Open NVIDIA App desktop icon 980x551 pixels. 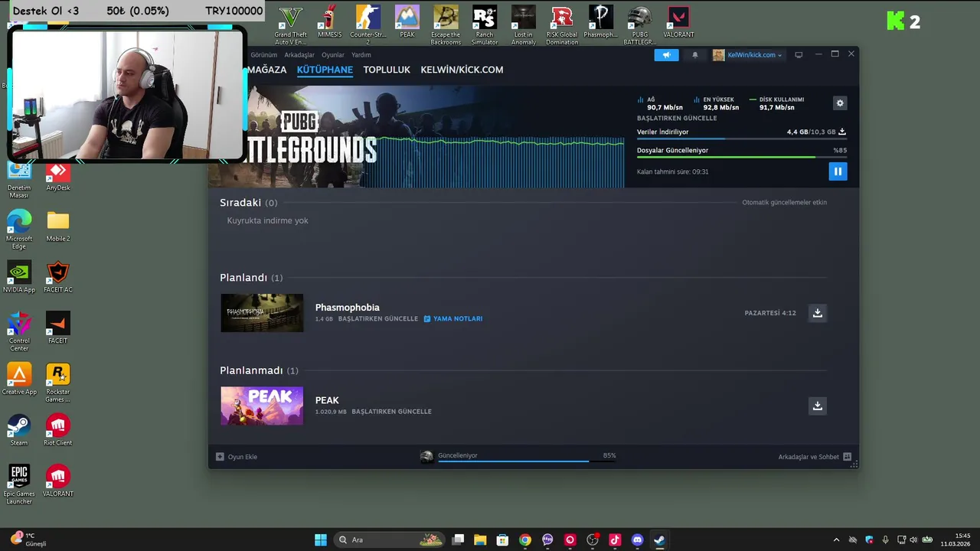pos(19,277)
